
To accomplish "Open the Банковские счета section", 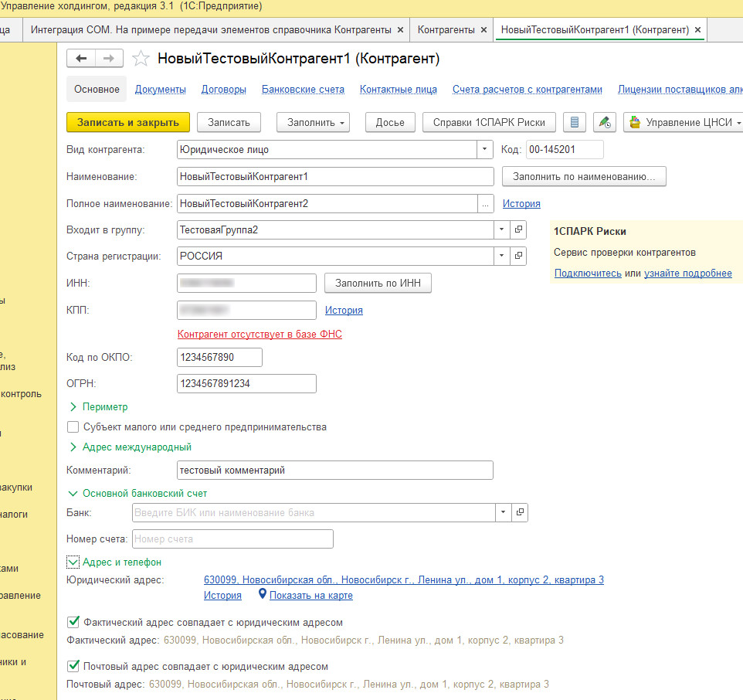I will click(x=303, y=89).
